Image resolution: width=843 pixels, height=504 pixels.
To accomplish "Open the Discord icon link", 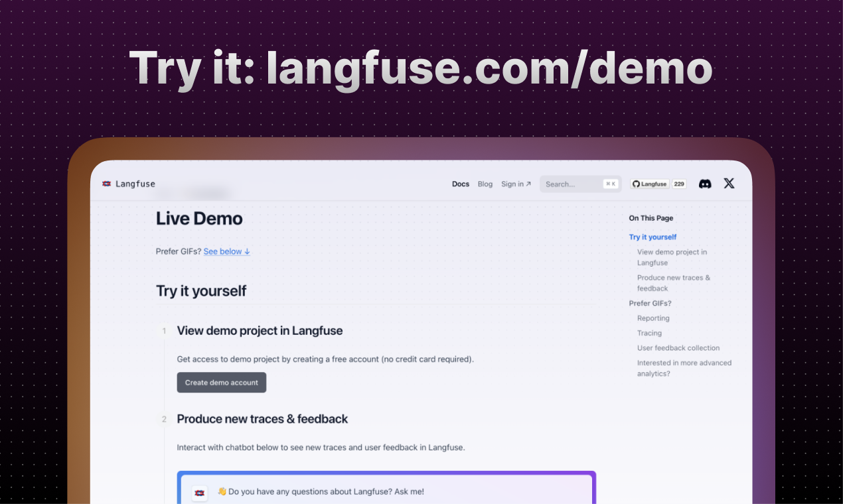I will pyautogui.click(x=705, y=184).
